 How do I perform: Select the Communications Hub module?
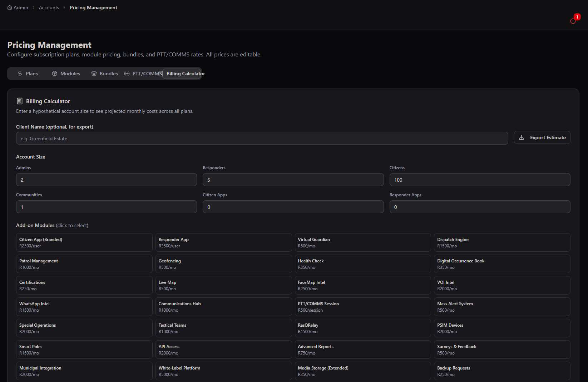point(224,307)
